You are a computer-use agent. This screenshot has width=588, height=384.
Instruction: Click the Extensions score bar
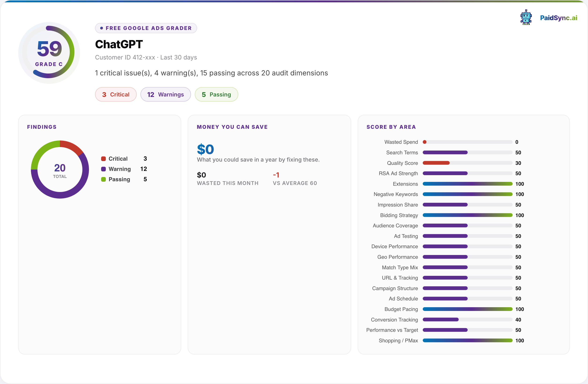coord(467,184)
